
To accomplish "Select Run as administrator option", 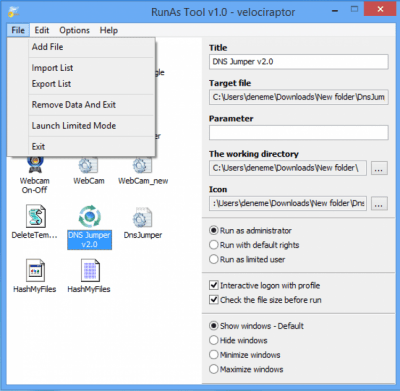I will (250, 230).
